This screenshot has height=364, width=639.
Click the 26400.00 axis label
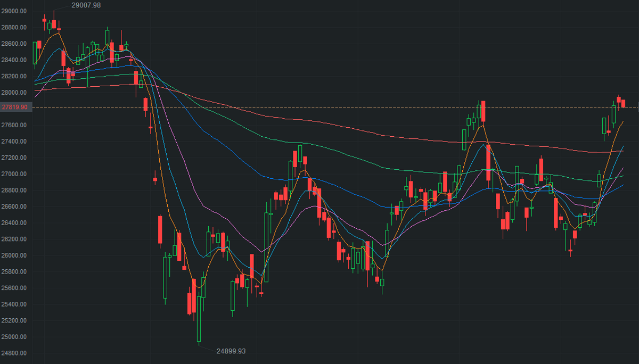click(14, 223)
